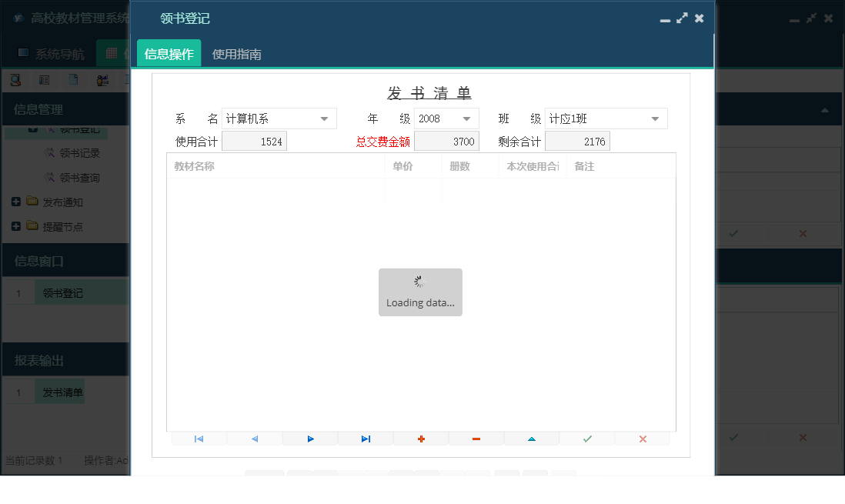Screen dimensions: 845x504
Task: Go to the next record
Action: [310, 438]
